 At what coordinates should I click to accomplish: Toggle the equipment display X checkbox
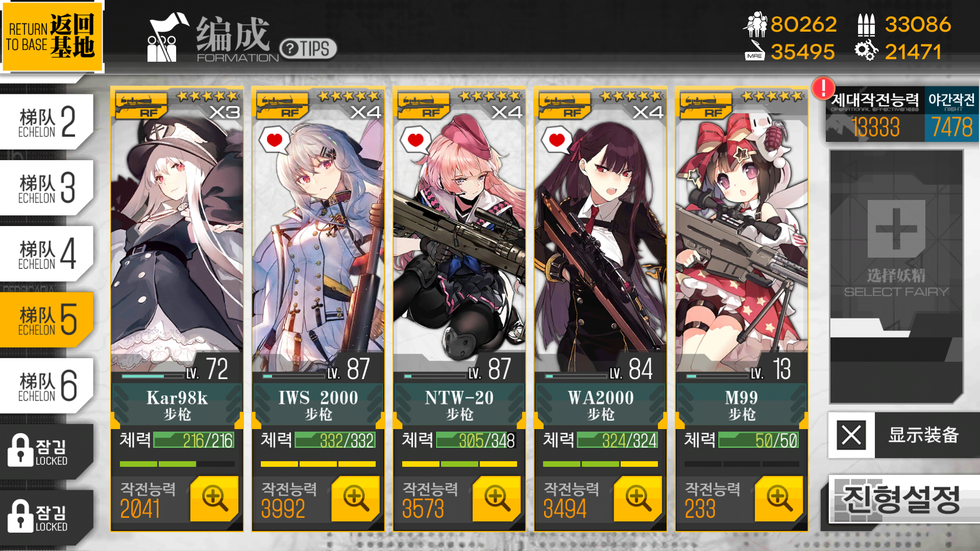point(851,435)
